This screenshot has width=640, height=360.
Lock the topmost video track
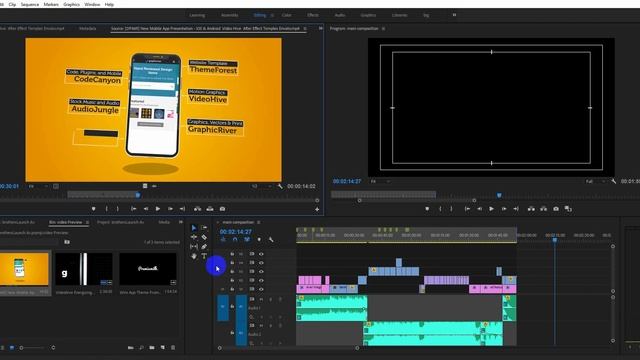(232, 254)
